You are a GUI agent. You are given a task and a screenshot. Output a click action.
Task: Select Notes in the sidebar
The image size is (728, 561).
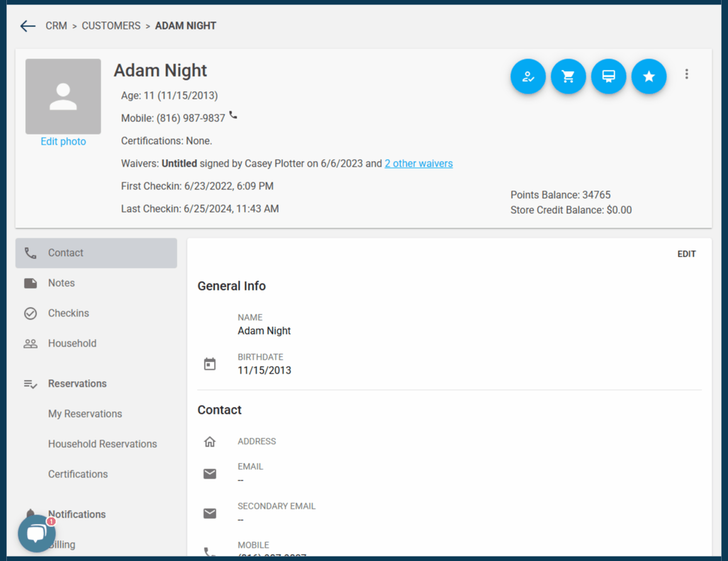point(61,283)
